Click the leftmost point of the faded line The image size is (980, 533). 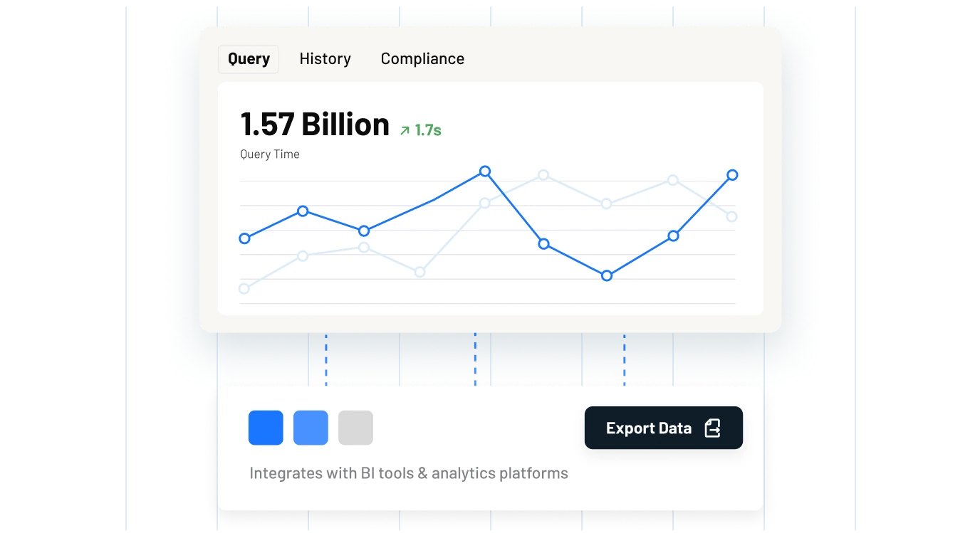pos(244,289)
